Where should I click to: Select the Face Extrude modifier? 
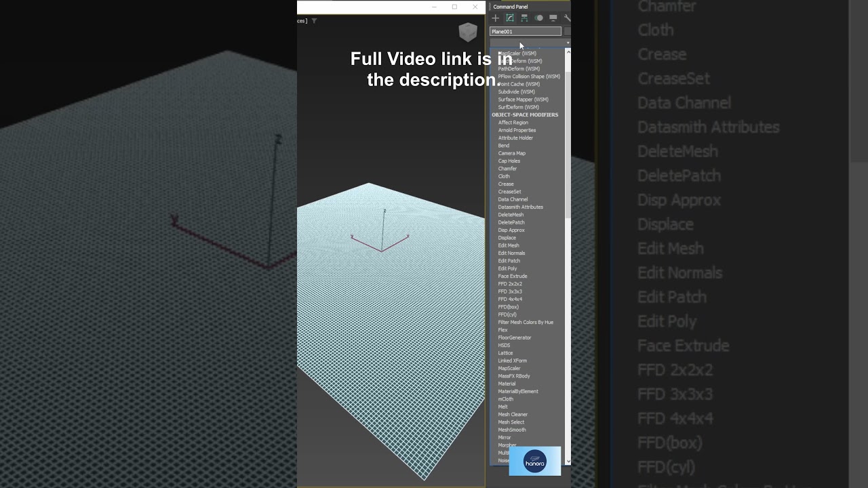pos(512,276)
